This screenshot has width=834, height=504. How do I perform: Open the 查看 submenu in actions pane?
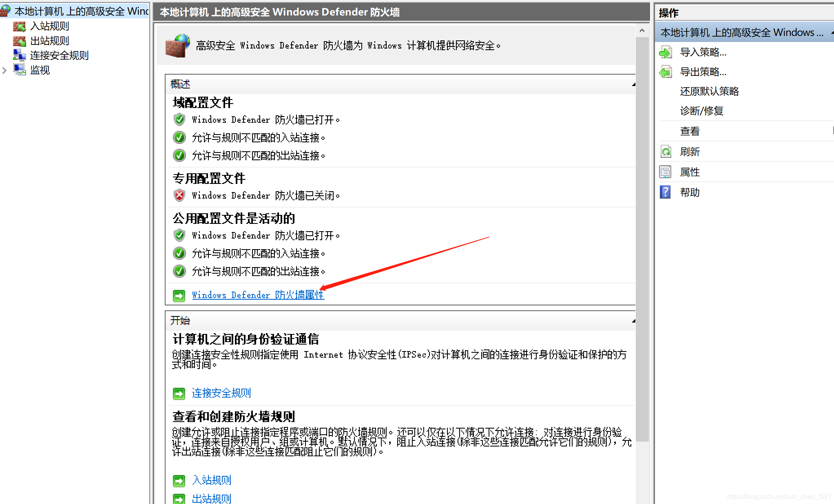coord(690,131)
